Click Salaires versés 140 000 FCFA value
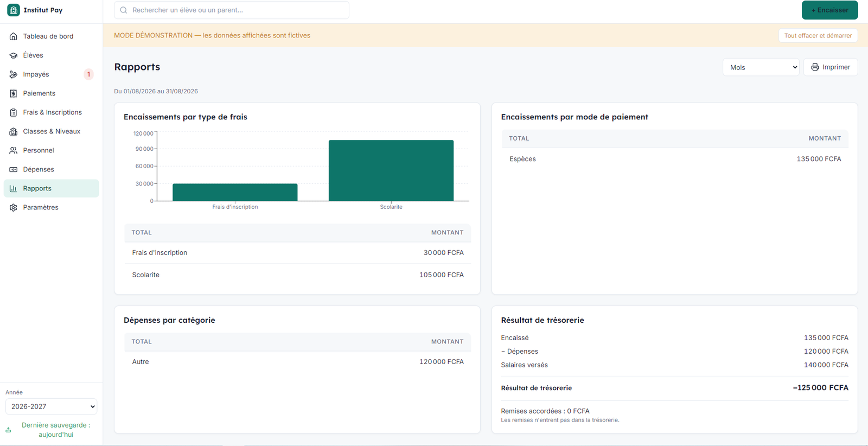 pyautogui.click(x=826, y=365)
